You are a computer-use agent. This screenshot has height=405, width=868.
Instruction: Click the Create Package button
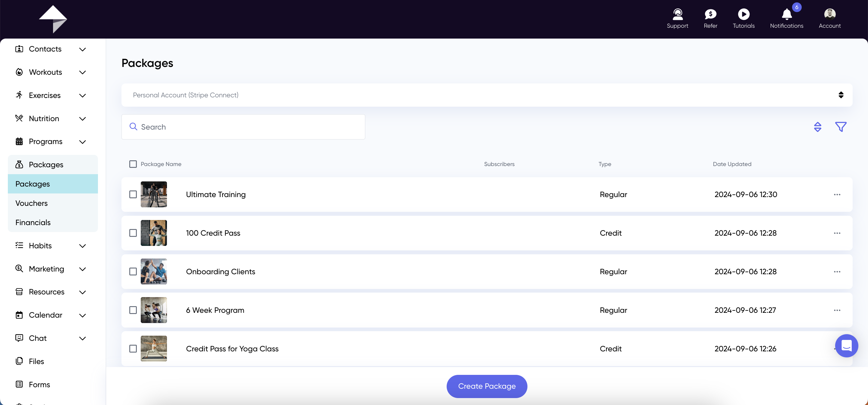(x=486, y=386)
